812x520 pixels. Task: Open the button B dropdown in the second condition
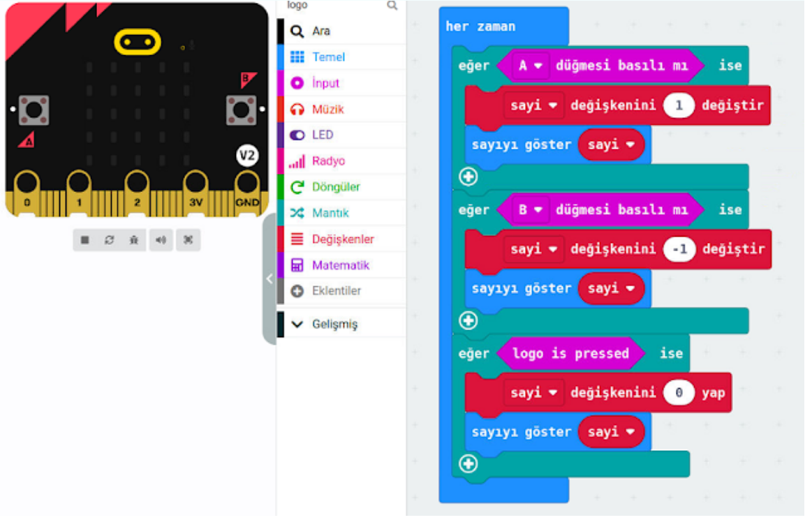(x=531, y=209)
